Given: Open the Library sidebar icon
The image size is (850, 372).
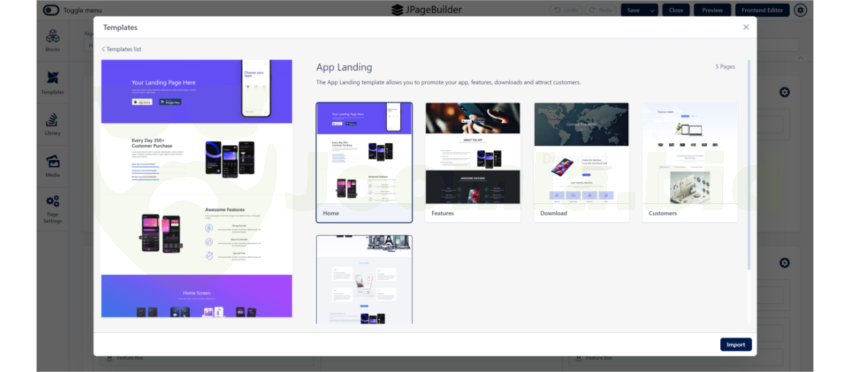Looking at the screenshot, I should click(x=53, y=120).
